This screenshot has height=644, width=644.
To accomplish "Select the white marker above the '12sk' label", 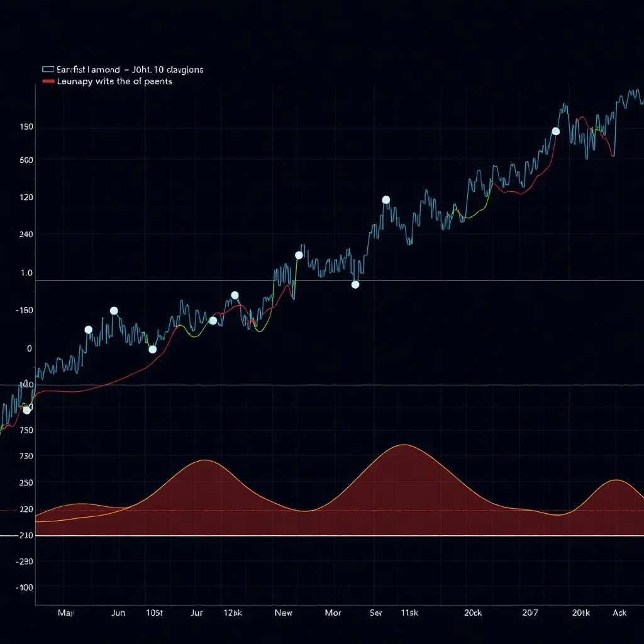I will point(235,295).
